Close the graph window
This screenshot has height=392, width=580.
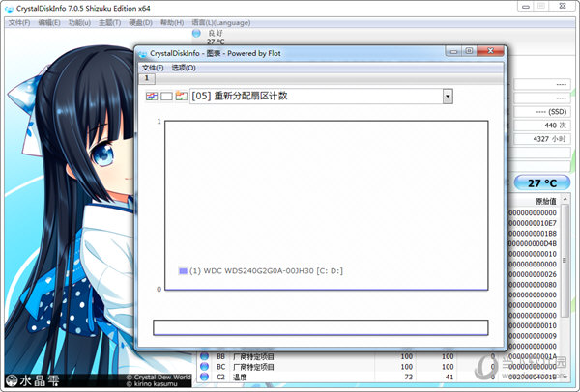click(x=490, y=51)
